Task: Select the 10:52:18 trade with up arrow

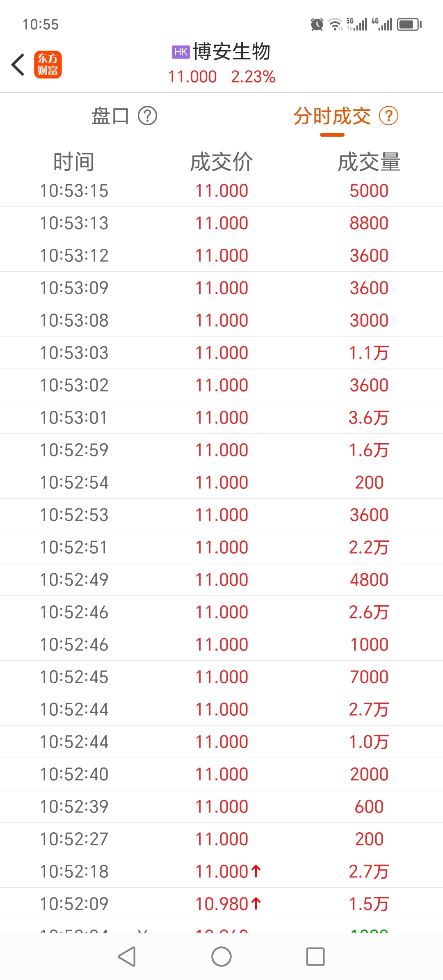Action: (221, 871)
